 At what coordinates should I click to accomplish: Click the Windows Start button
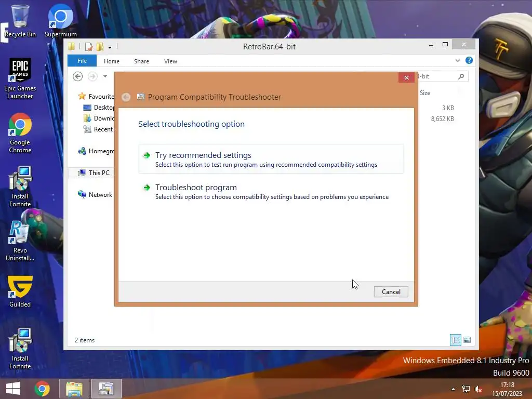13,389
